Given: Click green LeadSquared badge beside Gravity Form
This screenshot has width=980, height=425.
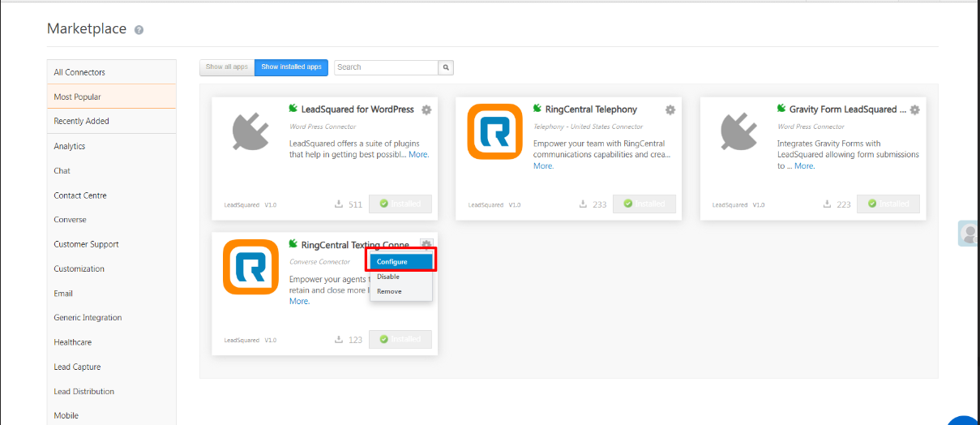Looking at the screenshot, I should tap(781, 109).
